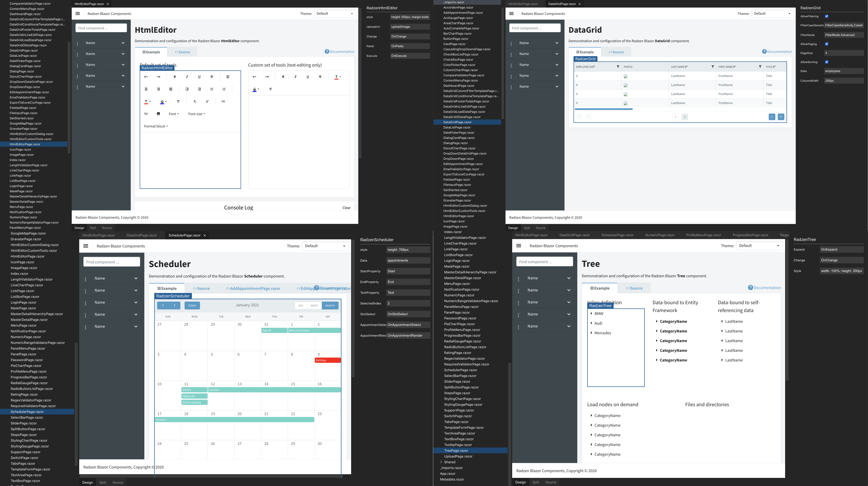This screenshot has height=486, width=868.
Task: Insert bulleted list in default HtmlEditor
Action: coord(212,89)
